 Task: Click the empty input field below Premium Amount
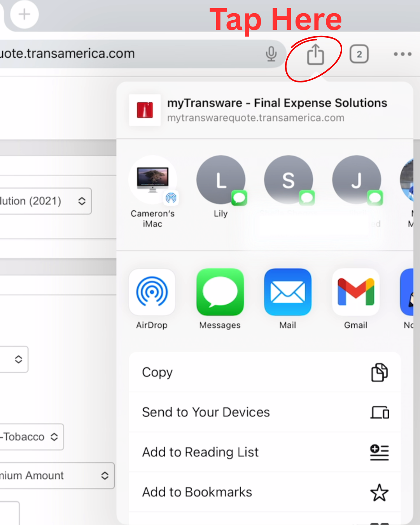pos(10,513)
